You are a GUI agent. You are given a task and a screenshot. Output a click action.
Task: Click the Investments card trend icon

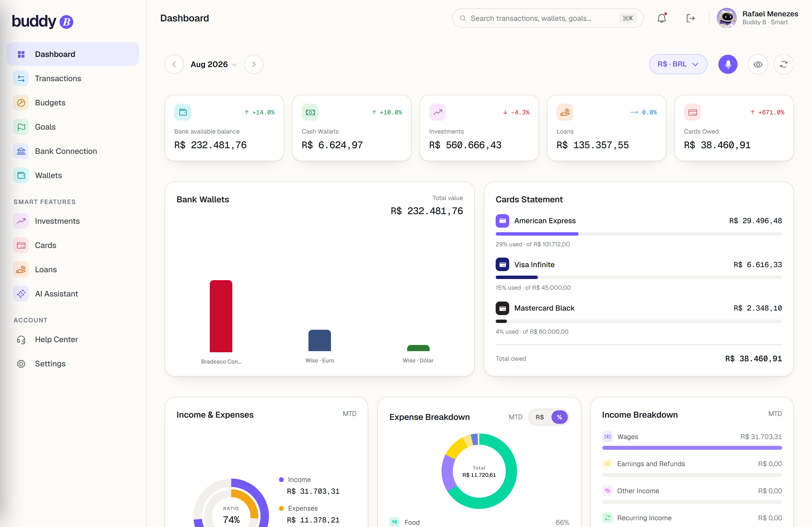pos(438,112)
